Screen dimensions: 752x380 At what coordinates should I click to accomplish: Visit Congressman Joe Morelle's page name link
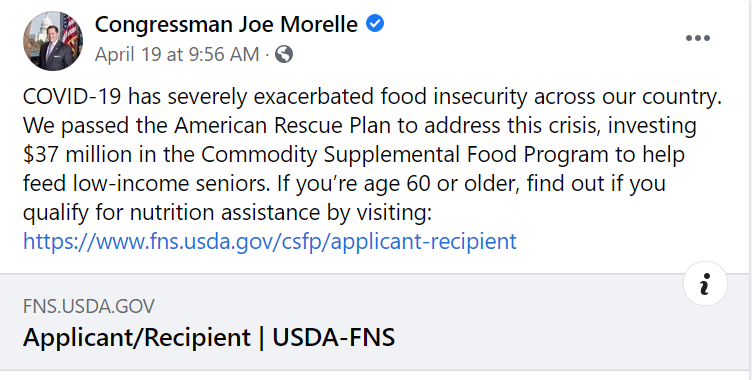(226, 24)
